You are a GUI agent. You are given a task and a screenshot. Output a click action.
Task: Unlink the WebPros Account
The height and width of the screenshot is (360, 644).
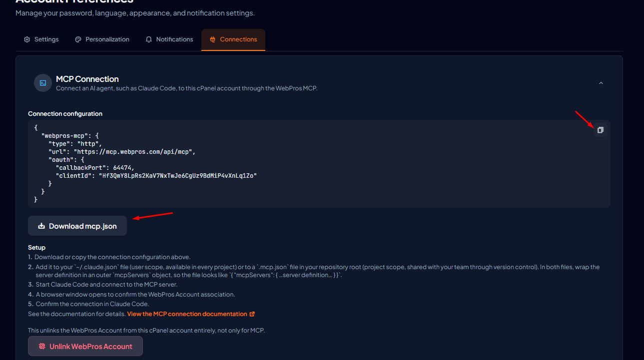pos(85,346)
